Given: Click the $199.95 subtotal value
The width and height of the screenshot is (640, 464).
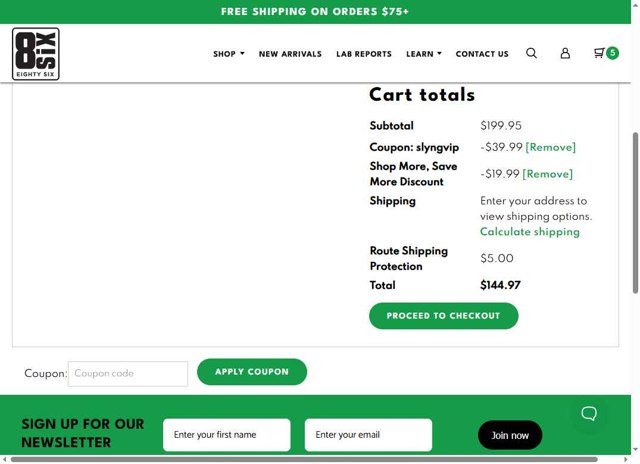Looking at the screenshot, I should (x=501, y=125).
